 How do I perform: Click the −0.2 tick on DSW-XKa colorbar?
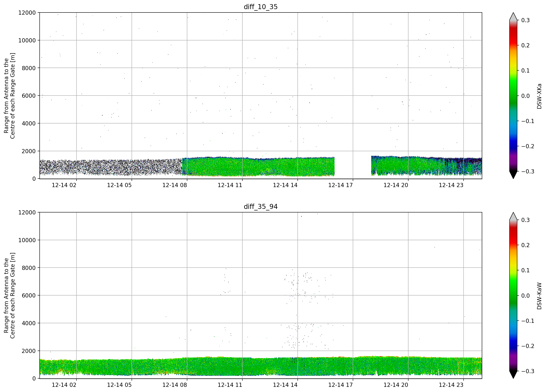tap(528, 146)
